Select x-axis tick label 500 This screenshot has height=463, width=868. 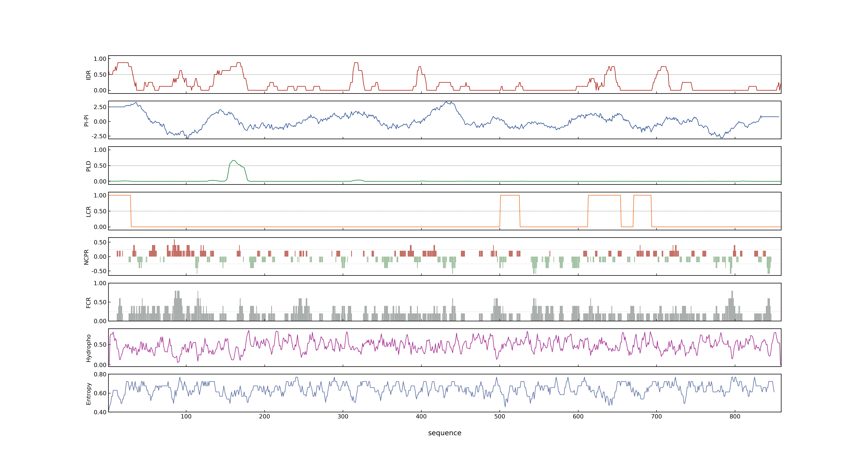tap(500, 416)
